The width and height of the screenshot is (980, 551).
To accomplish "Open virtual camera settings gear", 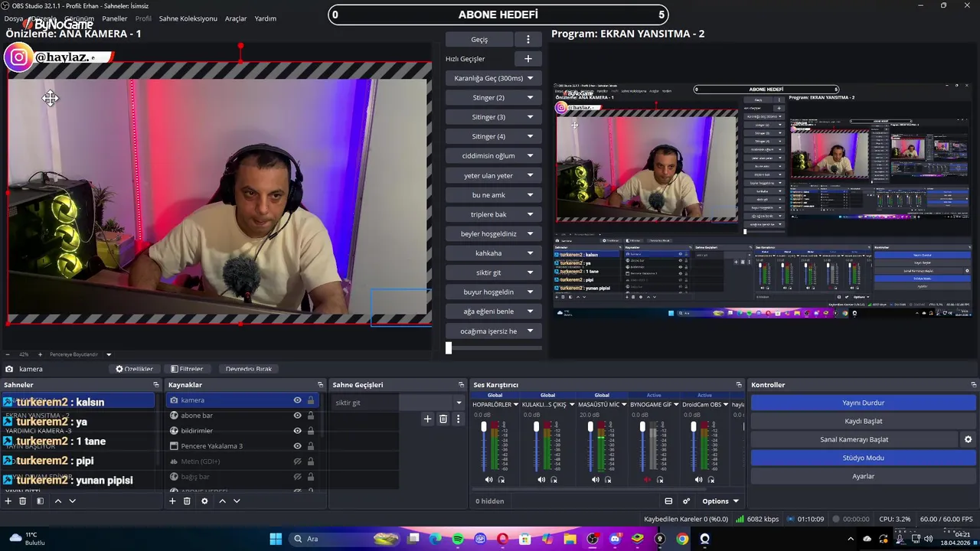I will (x=968, y=439).
